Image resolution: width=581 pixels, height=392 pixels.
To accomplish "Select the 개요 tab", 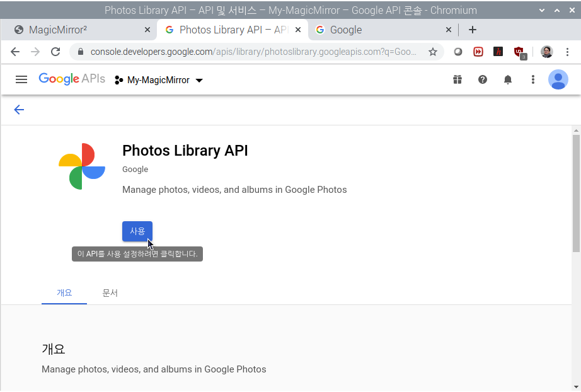I will 64,293.
